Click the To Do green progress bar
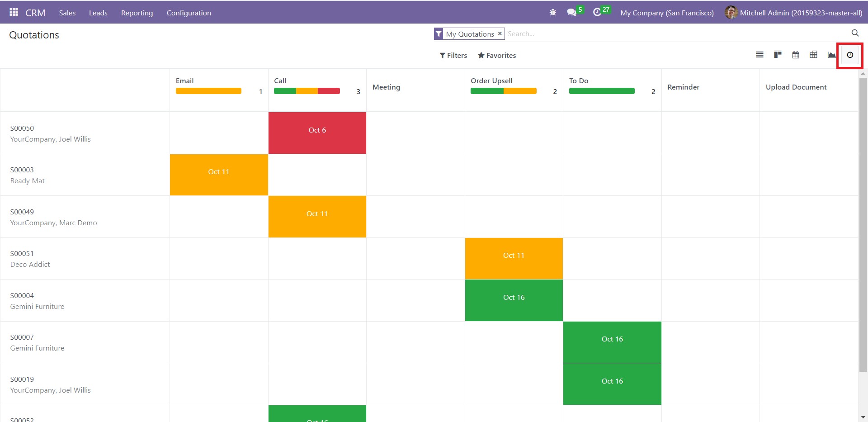Screen dimensions: 868x422 [602, 91]
